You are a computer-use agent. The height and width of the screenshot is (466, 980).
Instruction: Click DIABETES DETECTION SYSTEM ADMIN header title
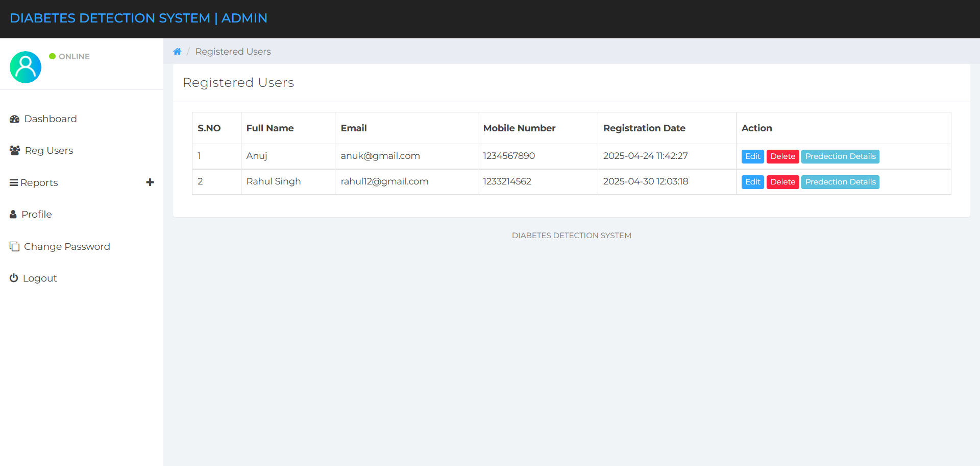click(138, 18)
